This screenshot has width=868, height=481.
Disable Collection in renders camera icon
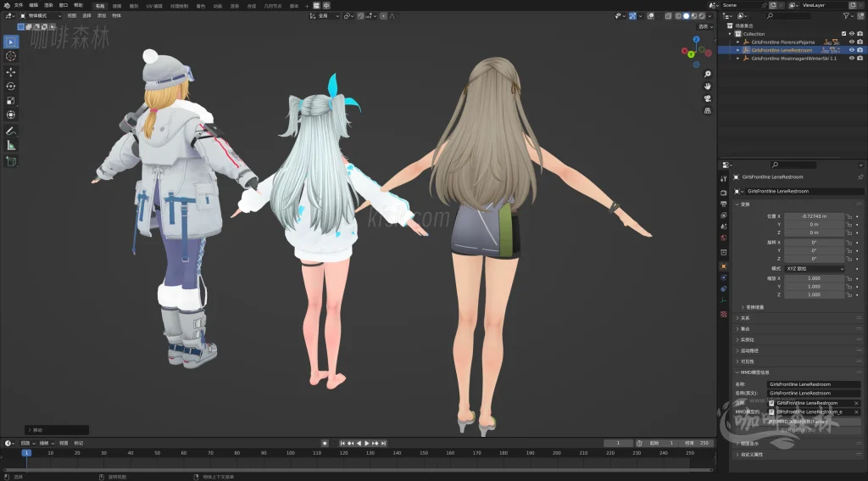[x=860, y=34]
